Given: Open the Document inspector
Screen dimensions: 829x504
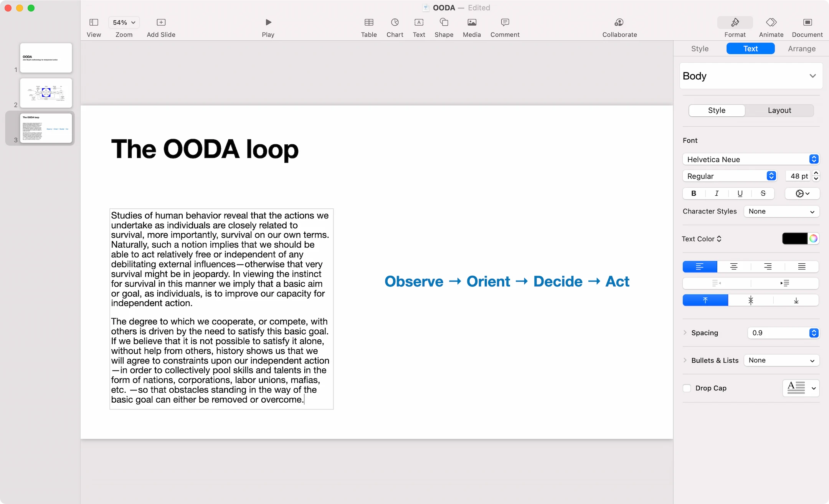Looking at the screenshot, I should 807,27.
